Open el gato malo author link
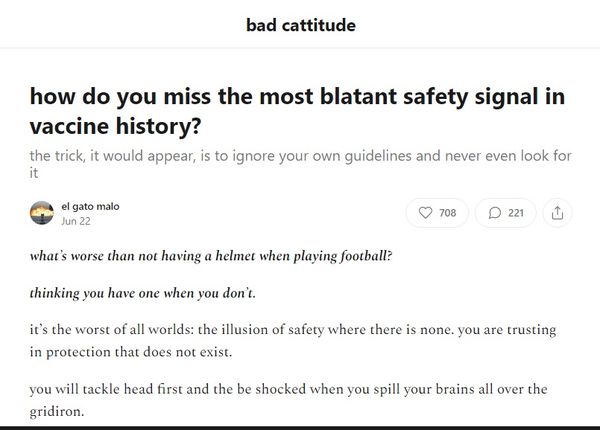The height and width of the screenshot is (430, 600). pyautogui.click(x=90, y=206)
